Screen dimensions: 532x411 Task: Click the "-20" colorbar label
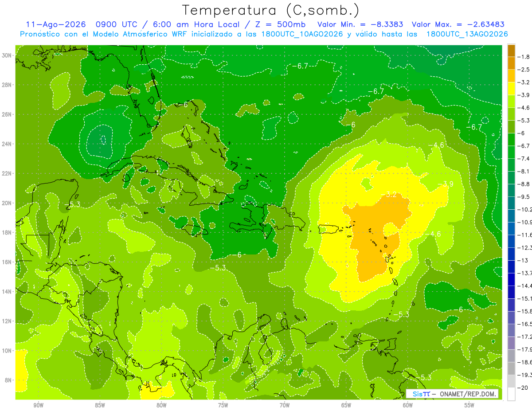[x=523, y=388]
